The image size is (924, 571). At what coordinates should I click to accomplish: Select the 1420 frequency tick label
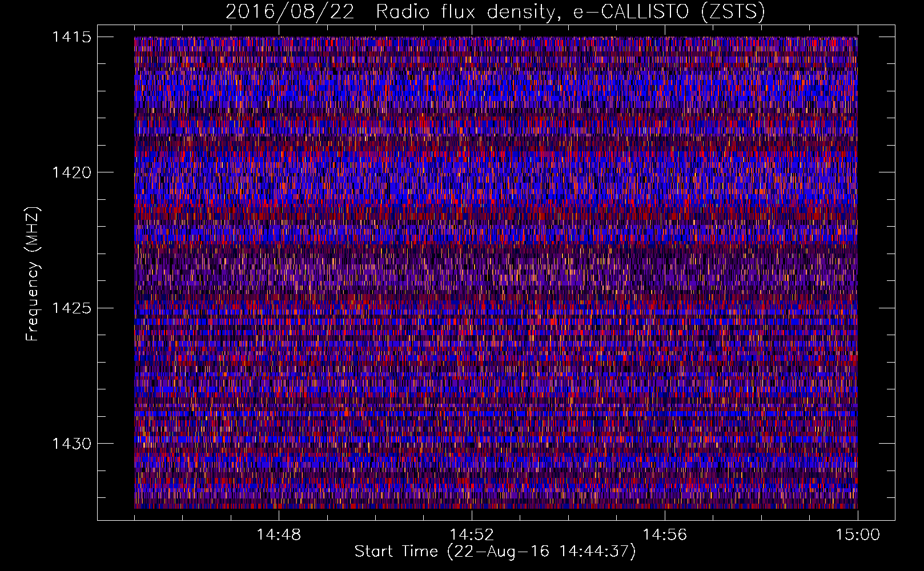click(x=71, y=172)
